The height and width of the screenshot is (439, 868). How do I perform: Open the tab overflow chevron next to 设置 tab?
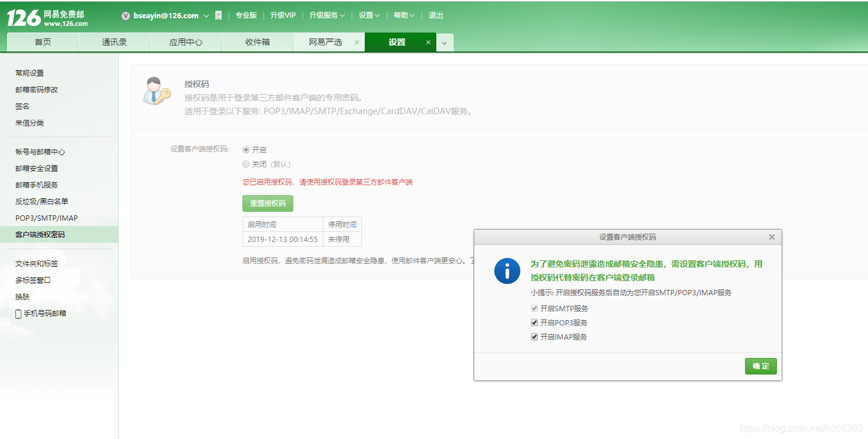pyautogui.click(x=445, y=42)
